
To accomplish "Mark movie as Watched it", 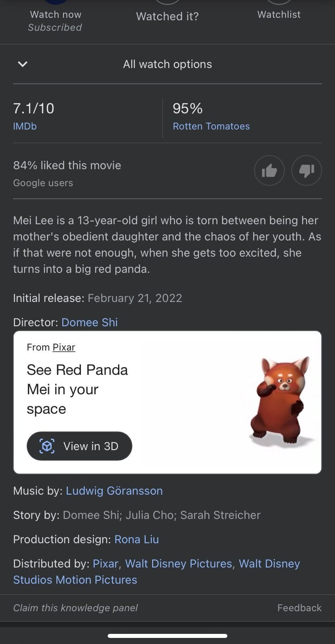I will [167, 15].
